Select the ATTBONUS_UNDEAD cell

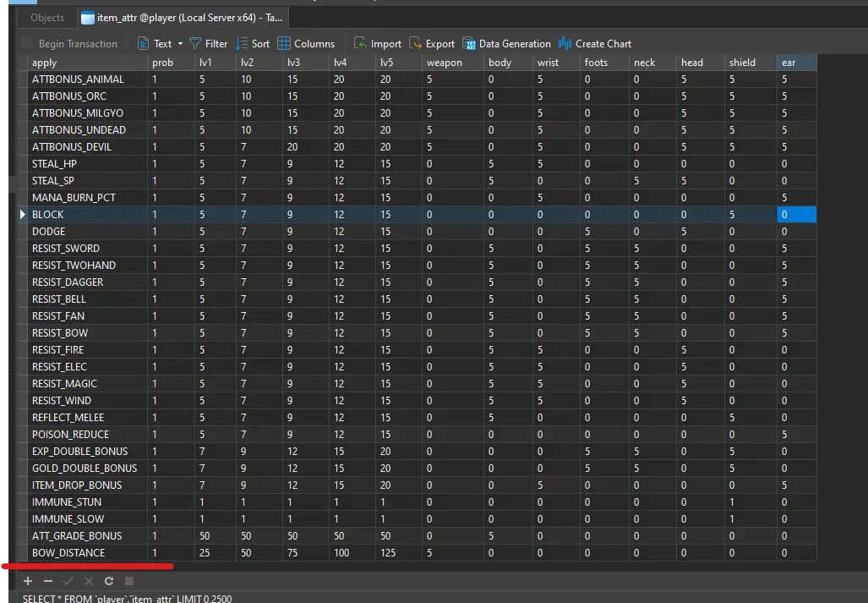tap(87, 130)
